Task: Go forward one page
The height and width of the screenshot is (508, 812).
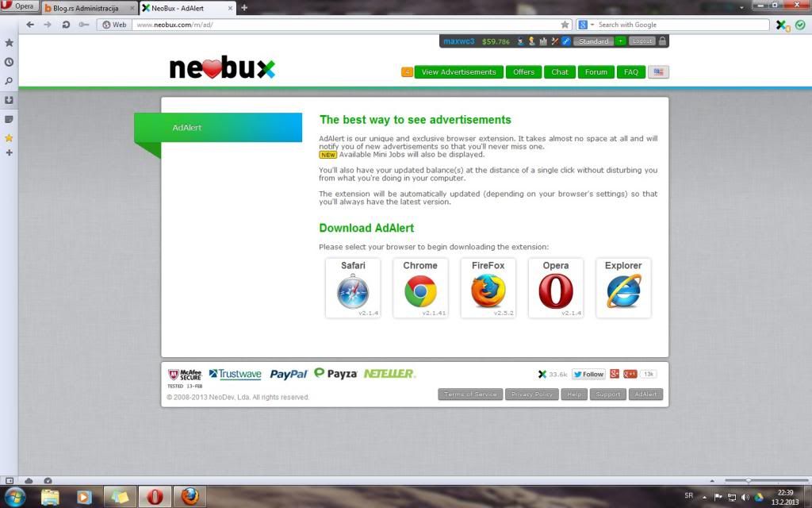Action: click(48, 25)
